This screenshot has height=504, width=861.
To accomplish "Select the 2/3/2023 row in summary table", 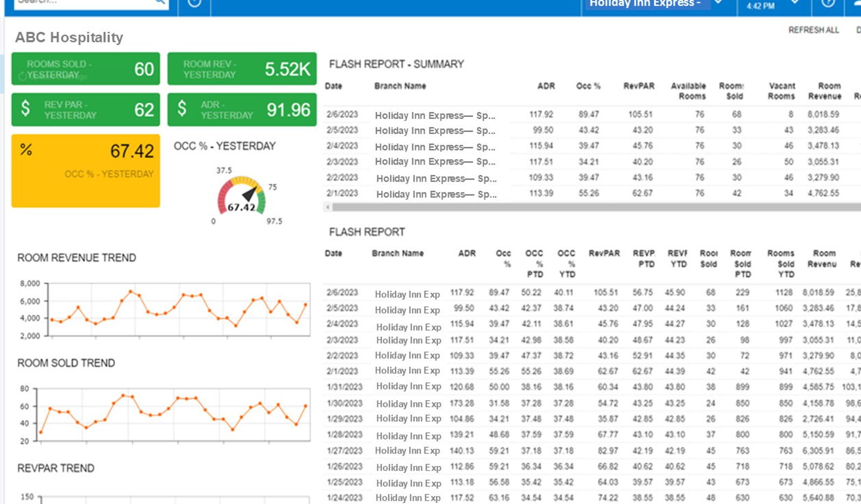I will 592,161.
